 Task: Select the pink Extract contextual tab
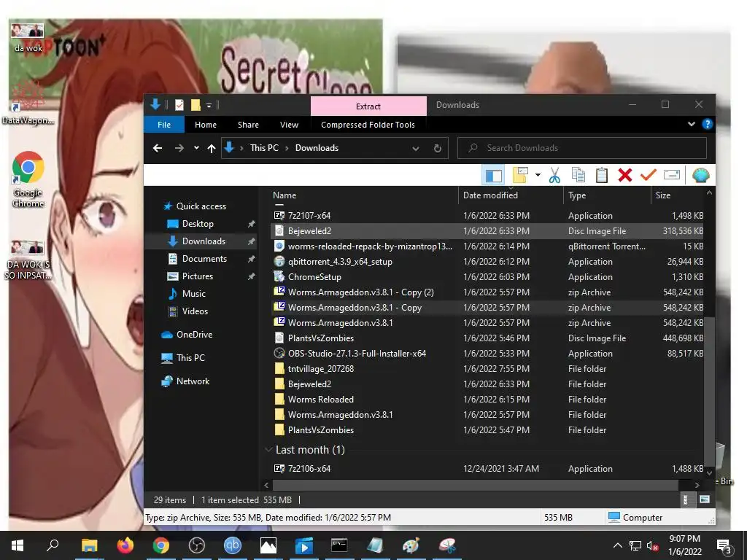click(368, 106)
